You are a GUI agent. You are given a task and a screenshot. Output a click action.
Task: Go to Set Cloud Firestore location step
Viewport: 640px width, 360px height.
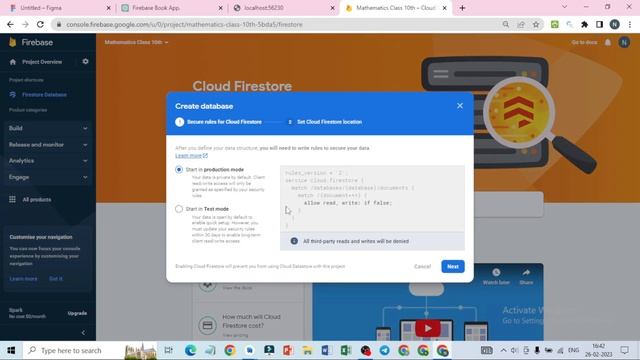(x=325, y=122)
